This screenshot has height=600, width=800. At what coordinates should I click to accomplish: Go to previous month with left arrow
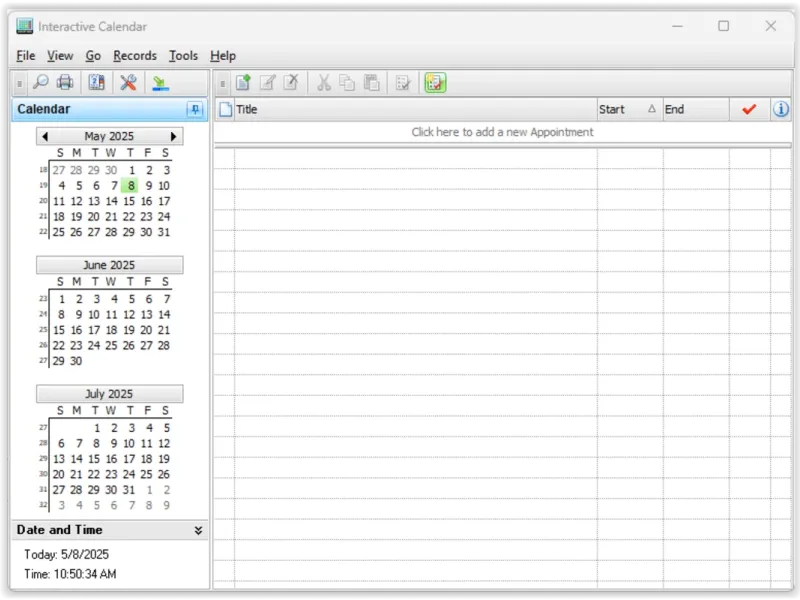(x=45, y=136)
